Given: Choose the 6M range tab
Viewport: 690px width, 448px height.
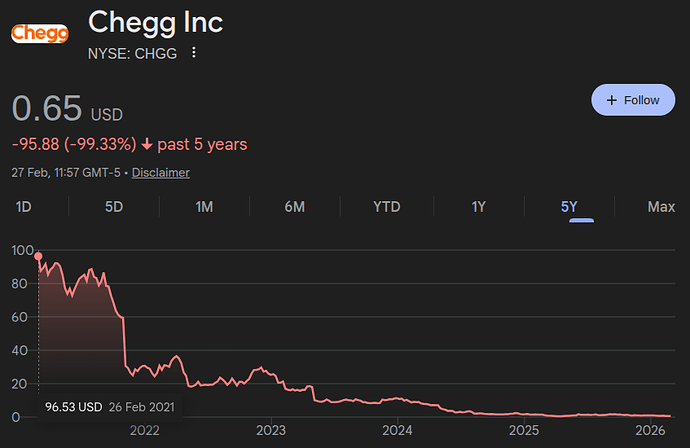Looking at the screenshot, I should 294,207.
